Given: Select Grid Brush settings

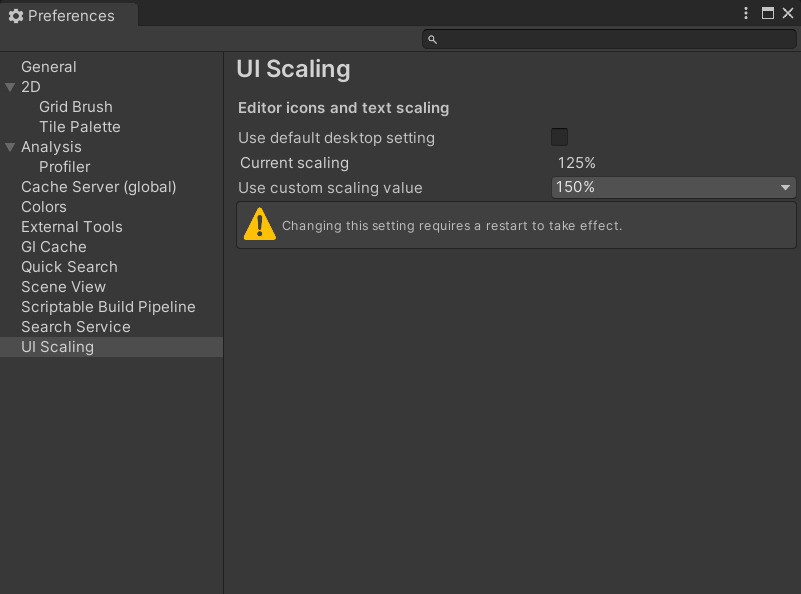Looking at the screenshot, I should click(x=76, y=107).
